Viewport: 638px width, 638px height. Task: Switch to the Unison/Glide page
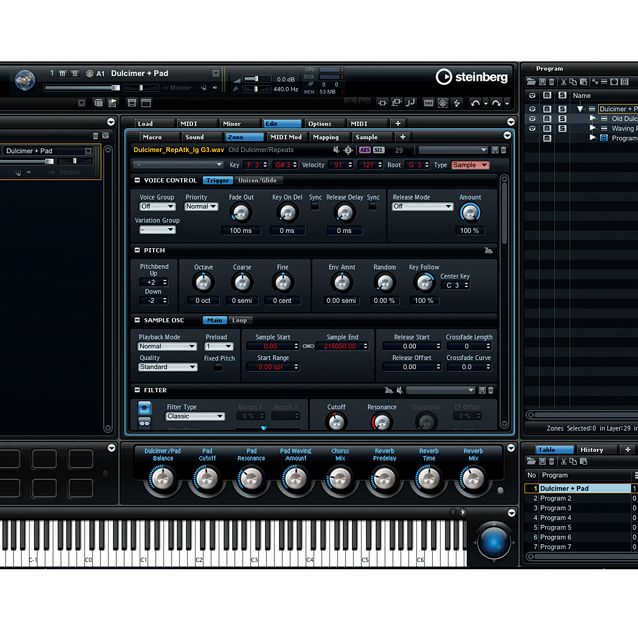[258, 180]
